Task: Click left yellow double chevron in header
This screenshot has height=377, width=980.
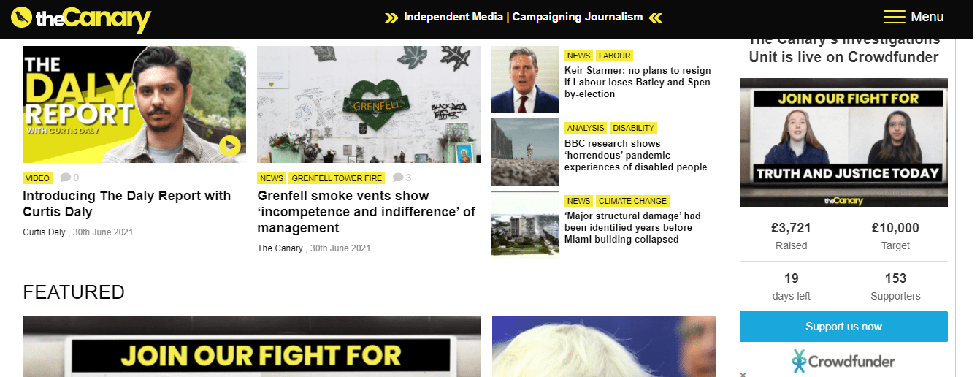Action: [391, 18]
